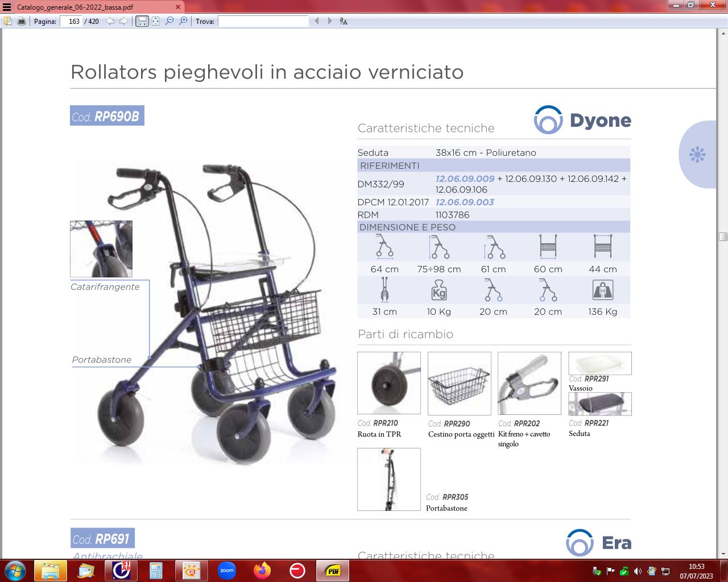Viewport: 728px width, 582px height.
Task: Find previous match arrow button
Action: [x=317, y=21]
